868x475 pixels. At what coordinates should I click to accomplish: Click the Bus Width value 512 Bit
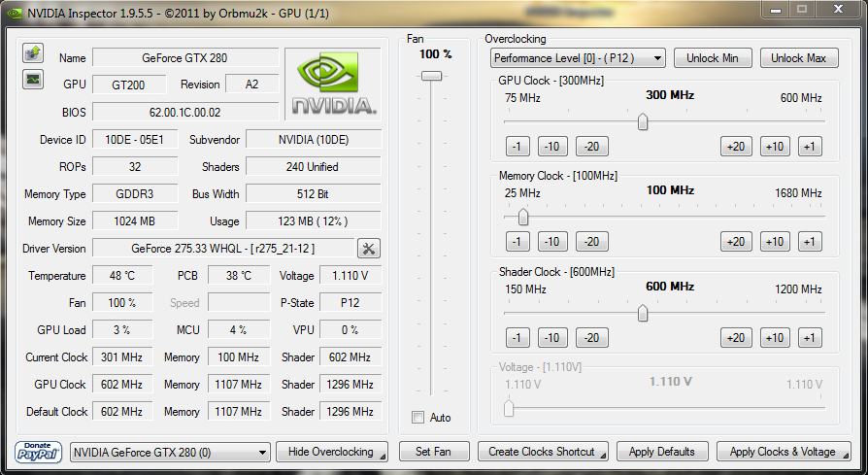click(x=313, y=194)
